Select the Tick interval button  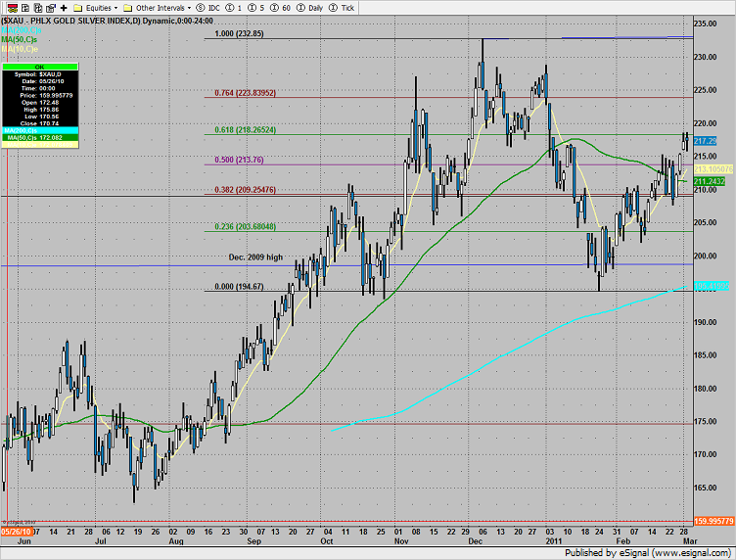pyautogui.click(x=342, y=8)
